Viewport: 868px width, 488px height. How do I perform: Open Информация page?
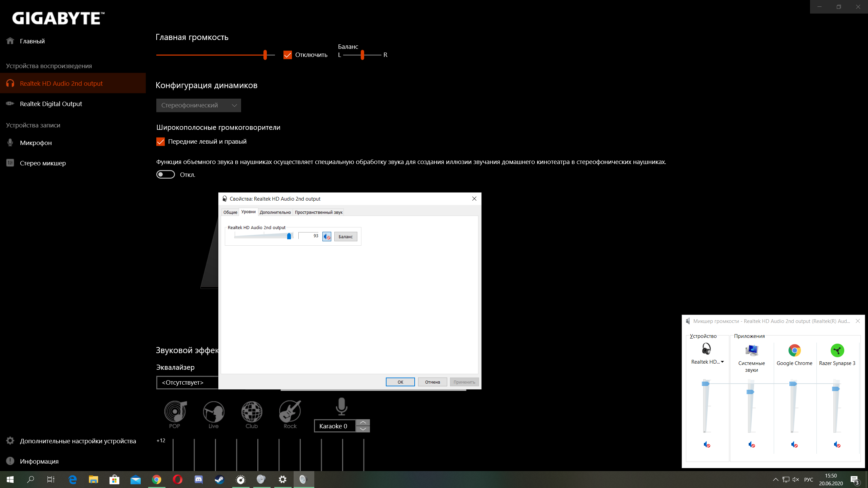[x=73, y=461]
